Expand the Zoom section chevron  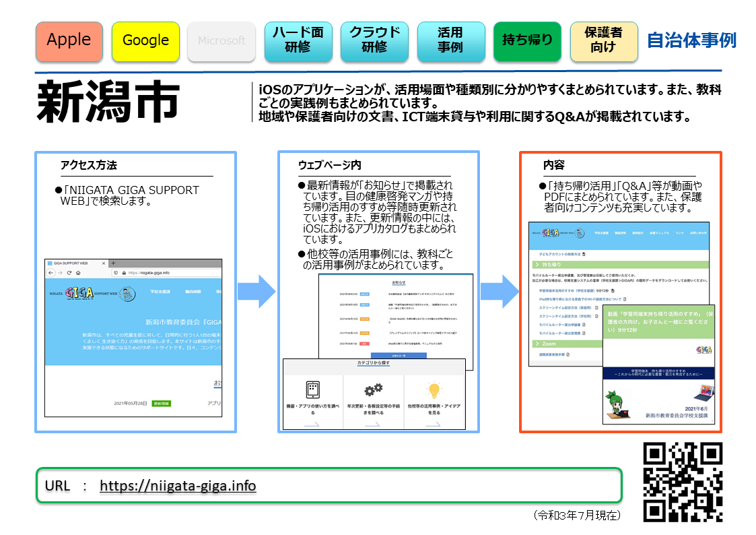coord(537,344)
